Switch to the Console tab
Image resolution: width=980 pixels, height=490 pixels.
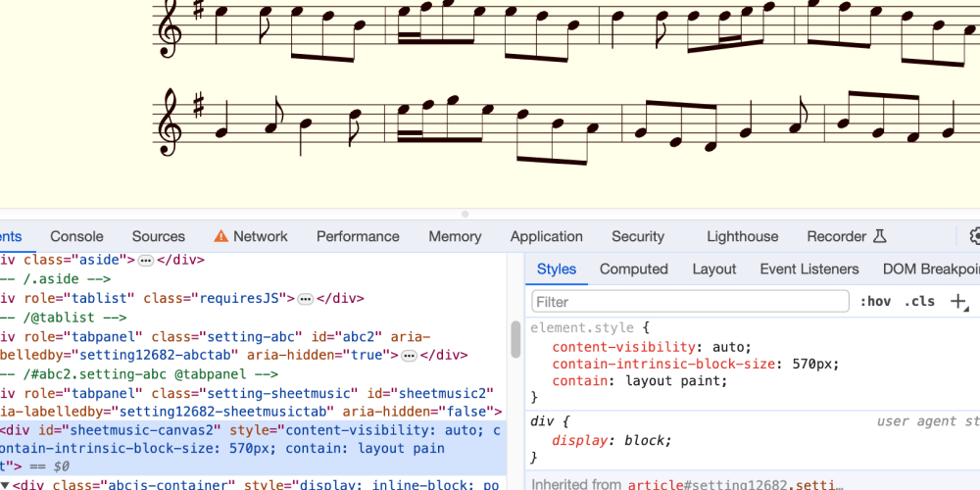[x=76, y=236]
